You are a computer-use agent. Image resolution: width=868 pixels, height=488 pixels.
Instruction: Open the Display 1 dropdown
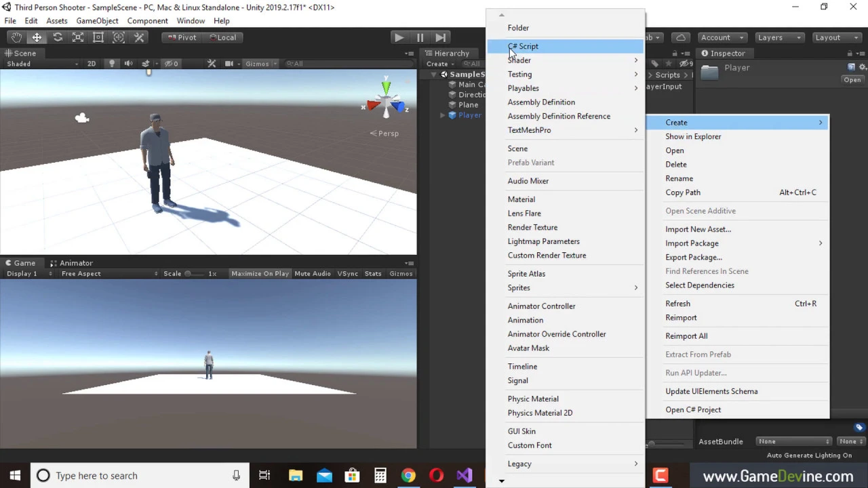click(x=30, y=274)
